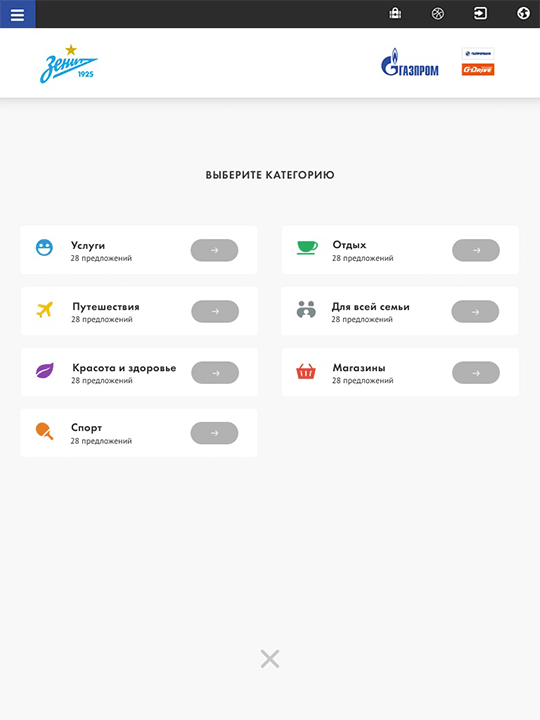Image resolution: width=540 pixels, height=720 pixels.
Task: Click the ping-pong paddle Спорт icon
Action: 45,432
